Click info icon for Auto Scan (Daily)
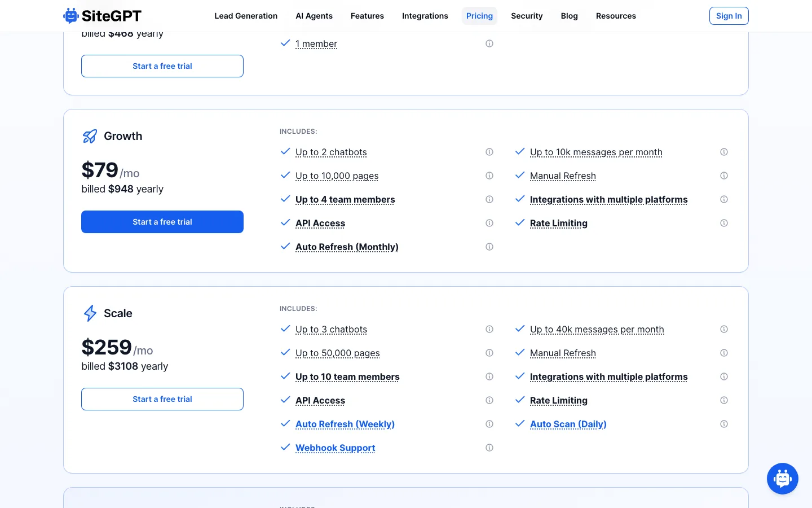Screen dimensions: 812x508 [x=724, y=424]
